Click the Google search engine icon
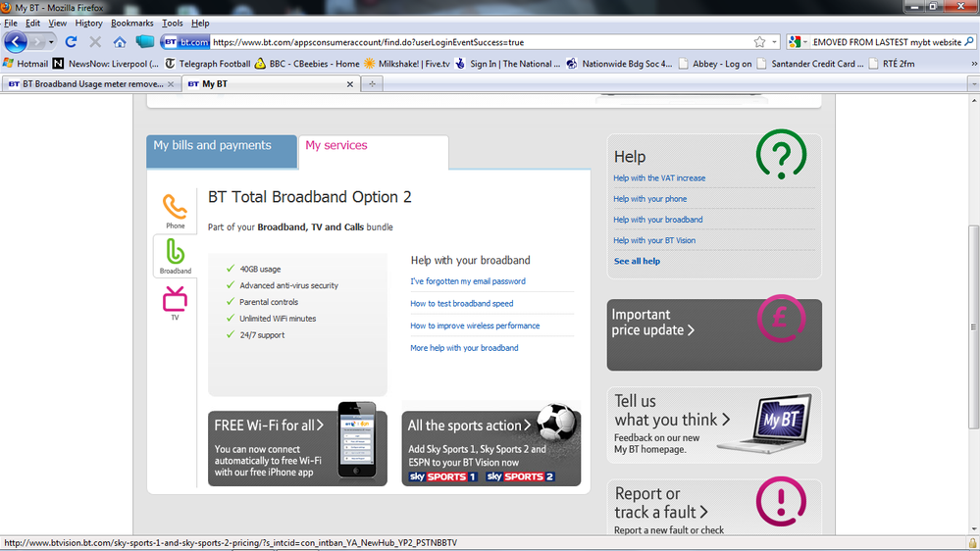 click(795, 42)
